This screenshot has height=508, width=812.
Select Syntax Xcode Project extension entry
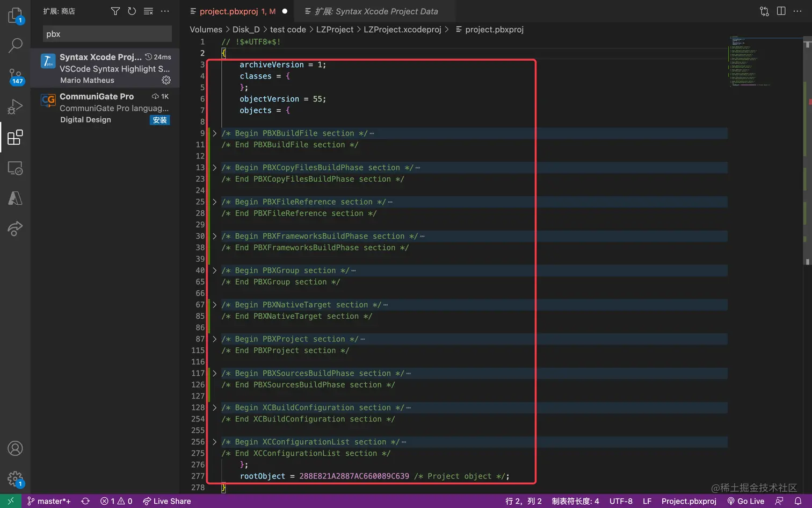(105, 68)
